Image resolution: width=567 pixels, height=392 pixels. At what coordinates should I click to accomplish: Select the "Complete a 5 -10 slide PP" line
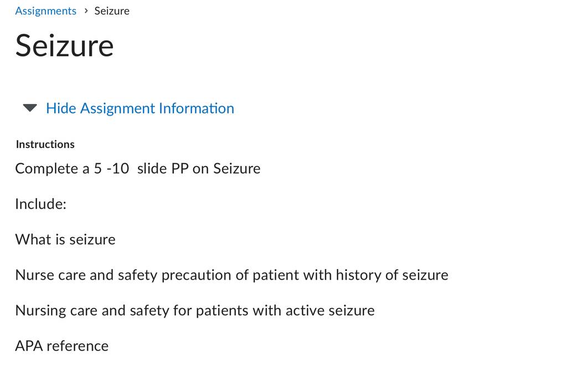pos(138,168)
